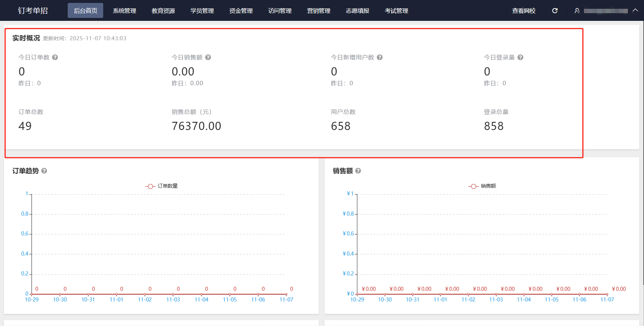This screenshot has height=326, width=644.
Task: Open the 考试管理 menu
Action: point(396,11)
